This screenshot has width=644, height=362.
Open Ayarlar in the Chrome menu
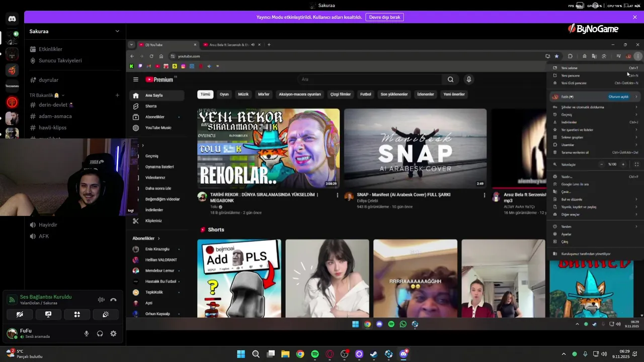tap(596, 234)
